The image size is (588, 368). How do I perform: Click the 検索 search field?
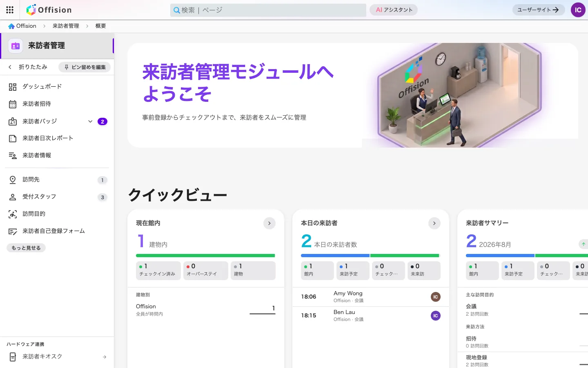[268, 10]
